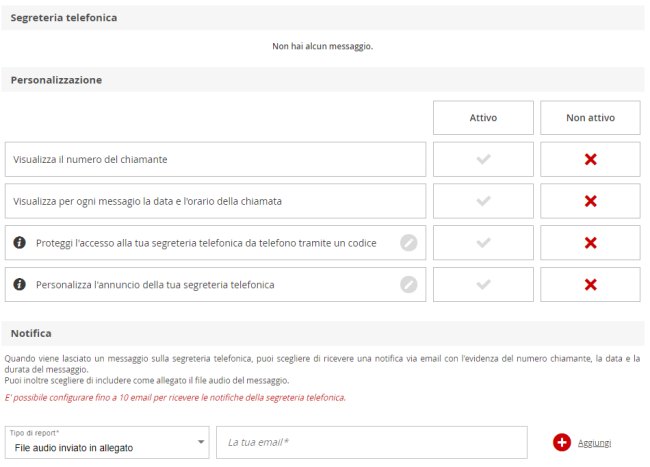Click info icon beside Personalizza l'annuncio option
Image resolution: width=650 pixels, height=467 pixels.
[x=19, y=284]
